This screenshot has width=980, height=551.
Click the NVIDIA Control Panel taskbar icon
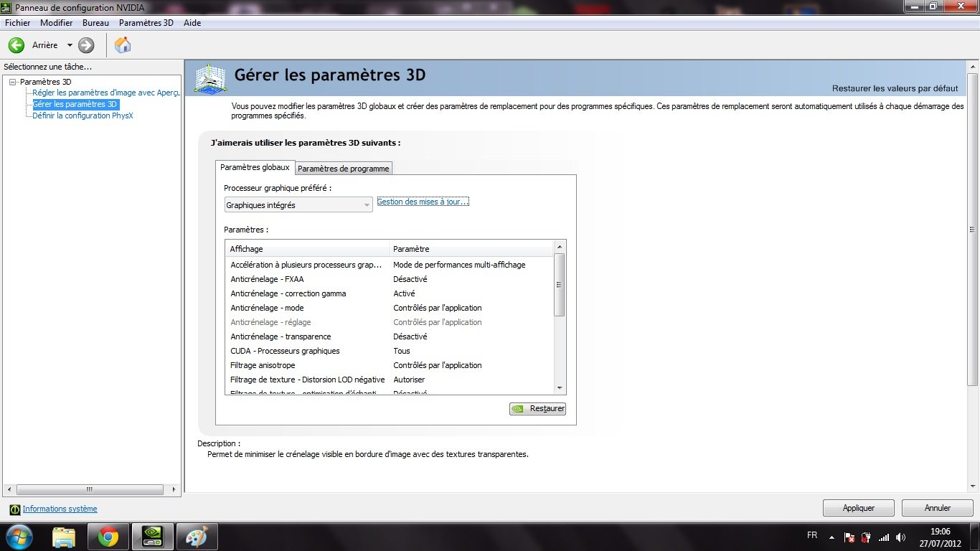point(152,537)
